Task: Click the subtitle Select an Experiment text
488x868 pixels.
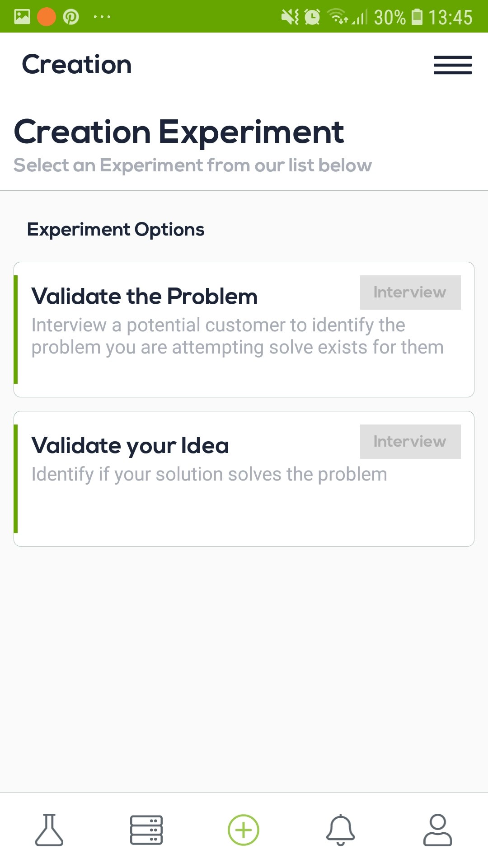Action: (x=192, y=165)
